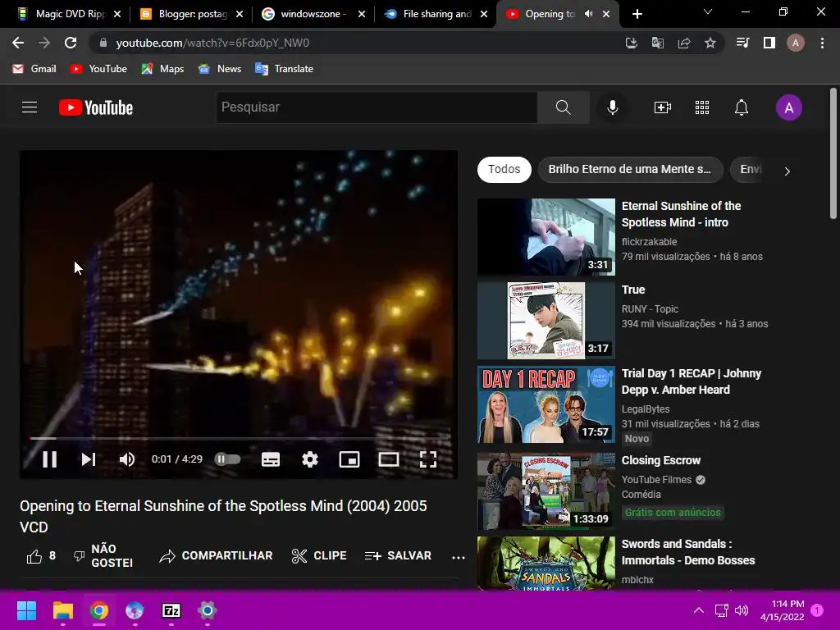840x630 pixels.
Task: Click the SALVAR playlist button
Action: (x=398, y=555)
